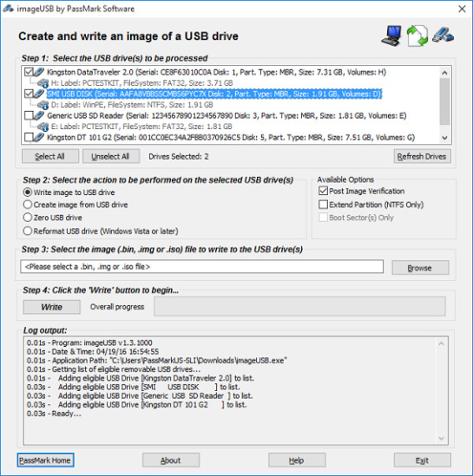Select Create image from USB drive
Viewport: 473px width, 476px height.
(28, 205)
